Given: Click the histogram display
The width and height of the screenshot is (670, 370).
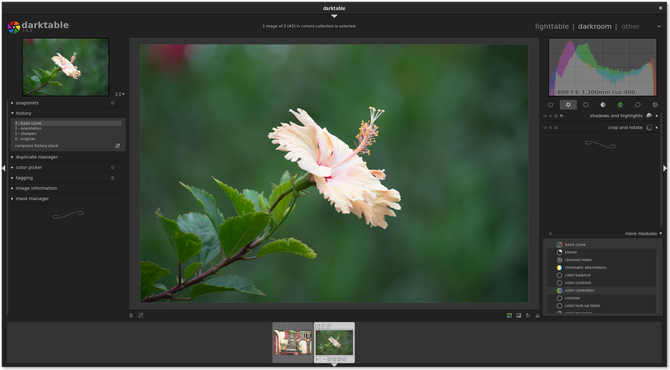Looking at the screenshot, I should click(602, 67).
